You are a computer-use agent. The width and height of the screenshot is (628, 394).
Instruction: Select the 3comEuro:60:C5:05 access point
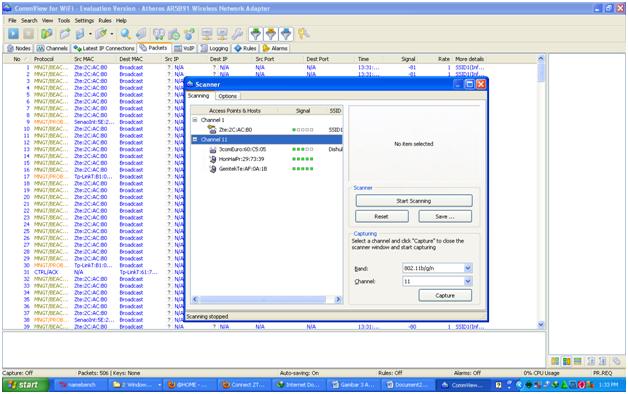click(x=242, y=149)
